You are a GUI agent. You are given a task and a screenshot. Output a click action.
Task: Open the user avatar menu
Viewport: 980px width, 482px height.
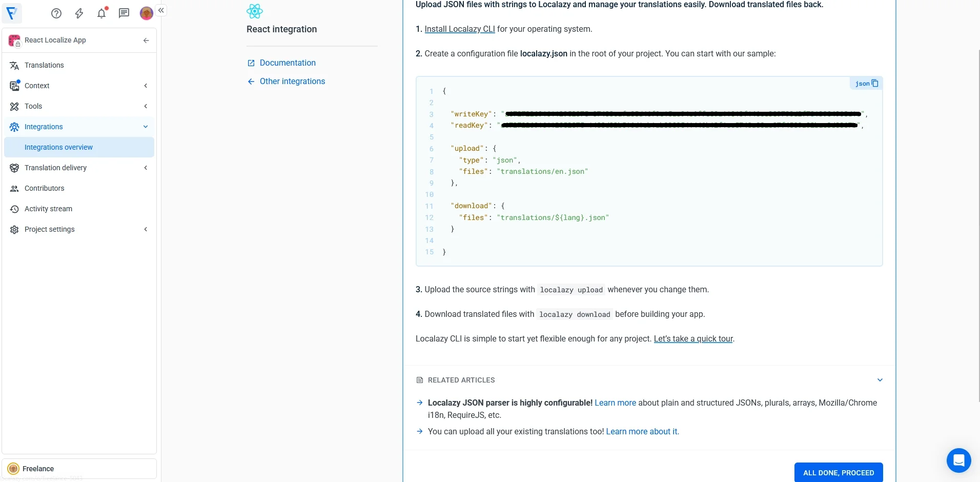click(x=146, y=13)
